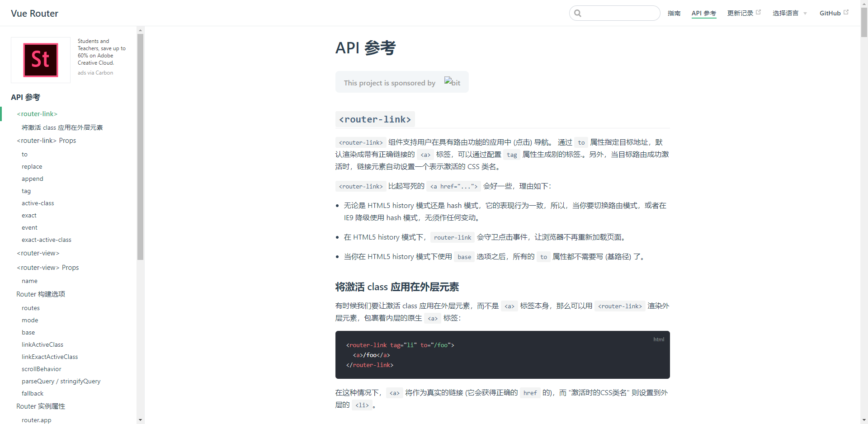Screen dimensions: 868x424
Task: Jump to the exact prop link
Action: point(29,215)
